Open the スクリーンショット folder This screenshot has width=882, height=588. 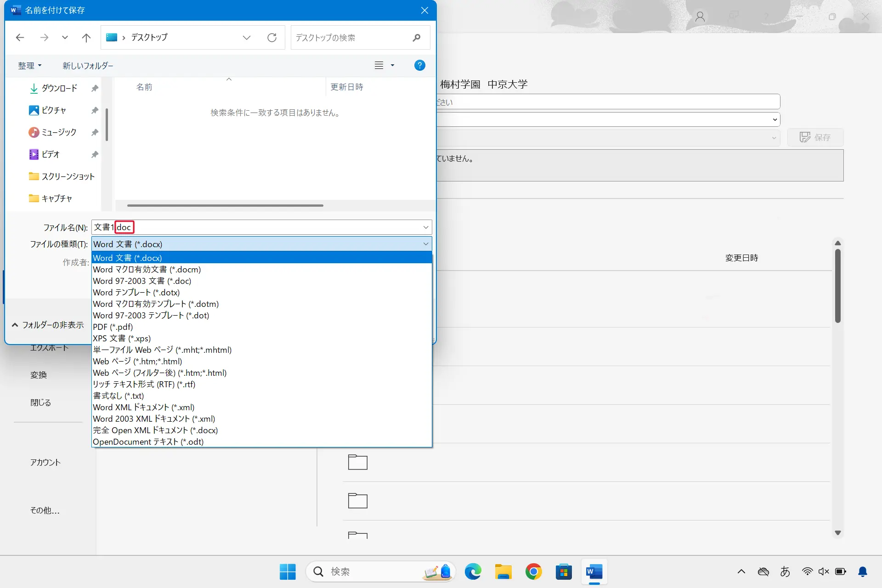coord(62,176)
